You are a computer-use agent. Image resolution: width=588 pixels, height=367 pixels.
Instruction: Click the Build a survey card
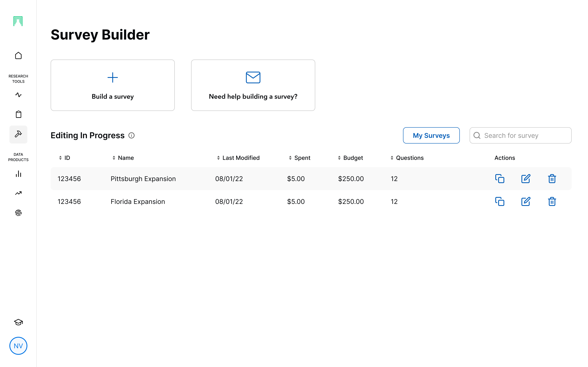coord(112,85)
